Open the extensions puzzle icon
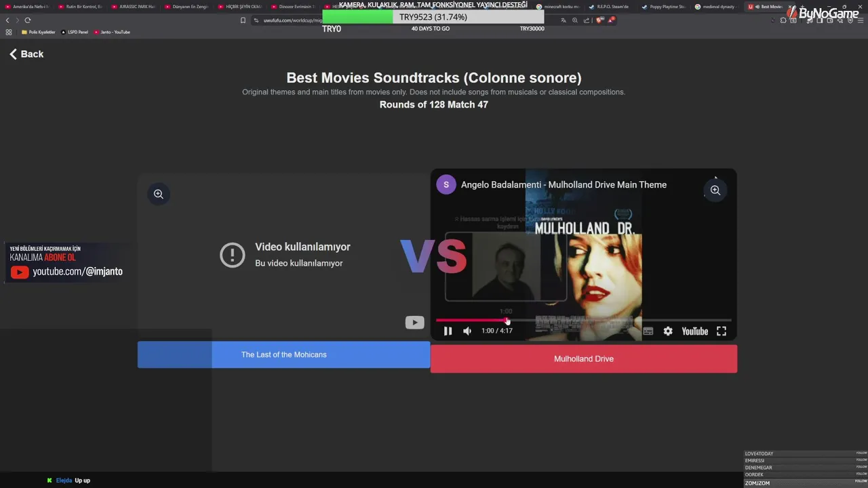Screen dimensions: 868x488 pyautogui.click(x=783, y=20)
